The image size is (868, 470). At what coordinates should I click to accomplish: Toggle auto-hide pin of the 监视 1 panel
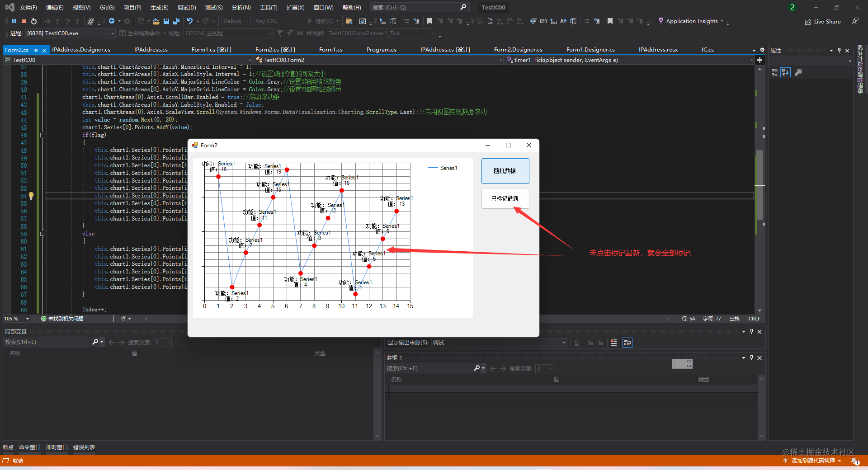click(751, 357)
